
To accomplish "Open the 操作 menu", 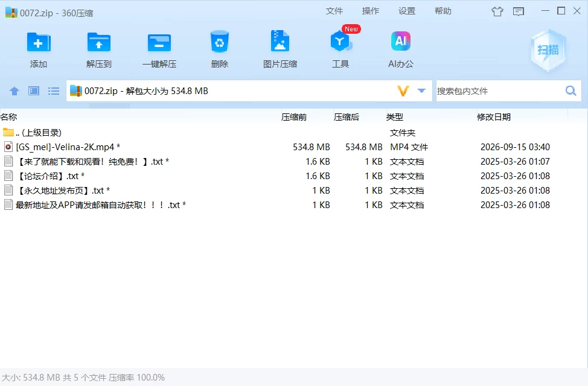I will [x=371, y=11].
